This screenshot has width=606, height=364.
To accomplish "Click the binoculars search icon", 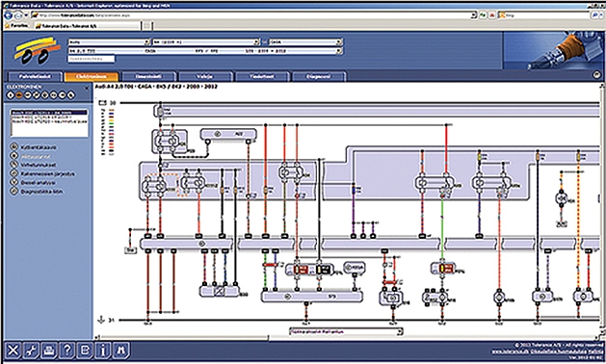I will [120, 351].
